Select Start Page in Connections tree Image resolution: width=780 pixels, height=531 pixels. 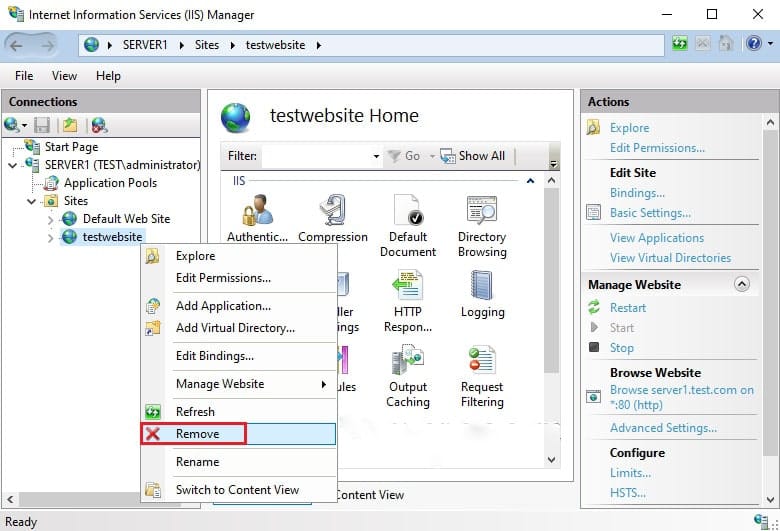tap(71, 147)
